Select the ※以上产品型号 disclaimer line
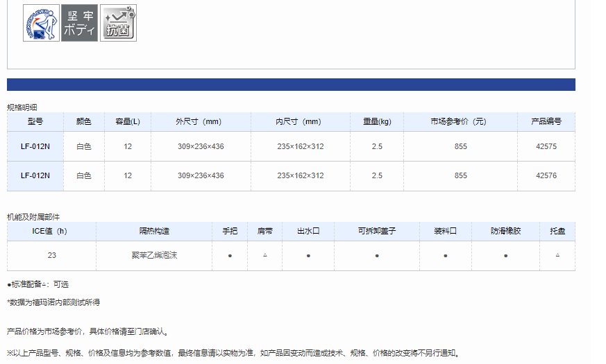The image size is (606, 364). (x=234, y=353)
